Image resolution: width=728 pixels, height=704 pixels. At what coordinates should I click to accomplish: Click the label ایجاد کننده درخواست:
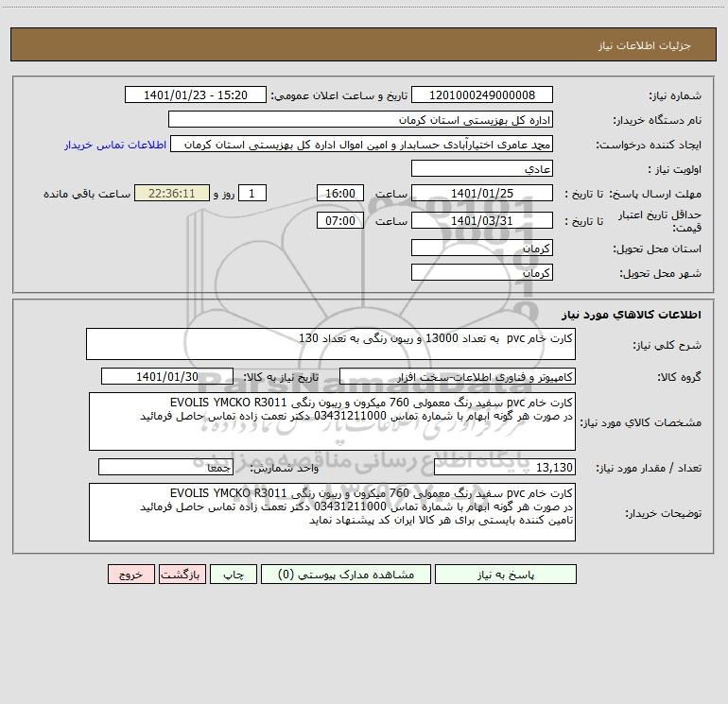click(x=649, y=145)
